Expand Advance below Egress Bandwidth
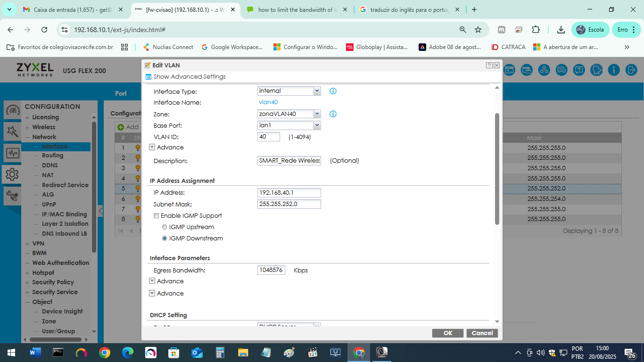644x362 pixels. click(x=152, y=281)
